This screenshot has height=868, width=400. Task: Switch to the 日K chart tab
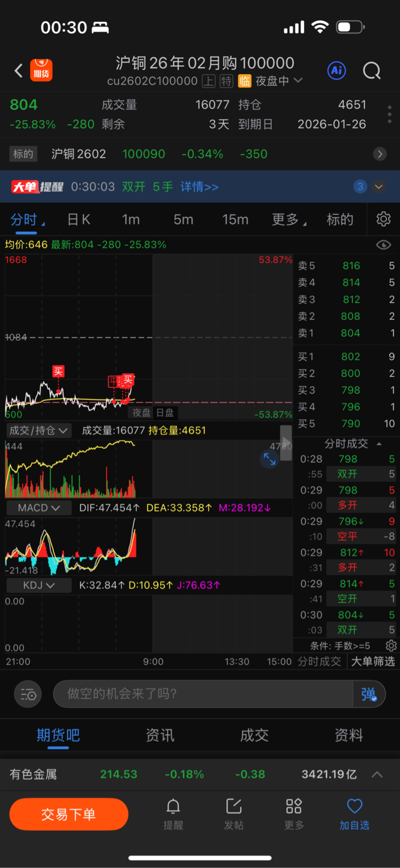point(79,220)
